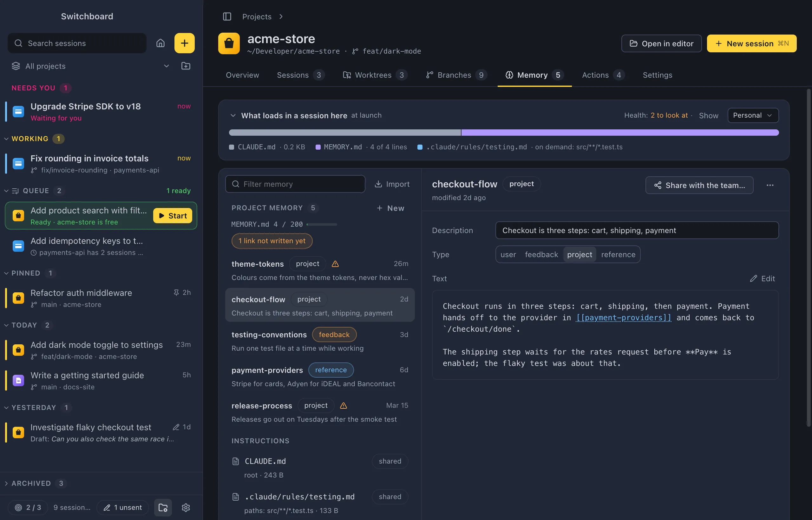This screenshot has width=812, height=520.
Task: Collapse the What loads in a session section
Action: [233, 115]
